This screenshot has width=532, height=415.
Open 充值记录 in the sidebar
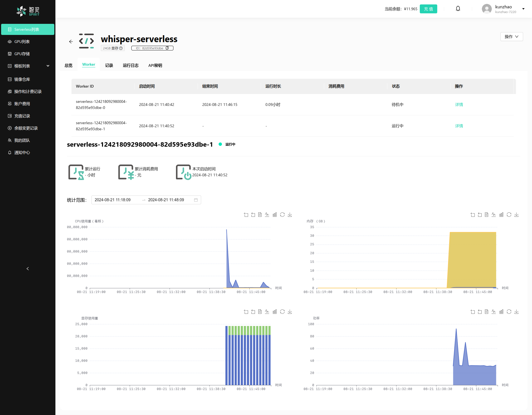(x=28, y=116)
